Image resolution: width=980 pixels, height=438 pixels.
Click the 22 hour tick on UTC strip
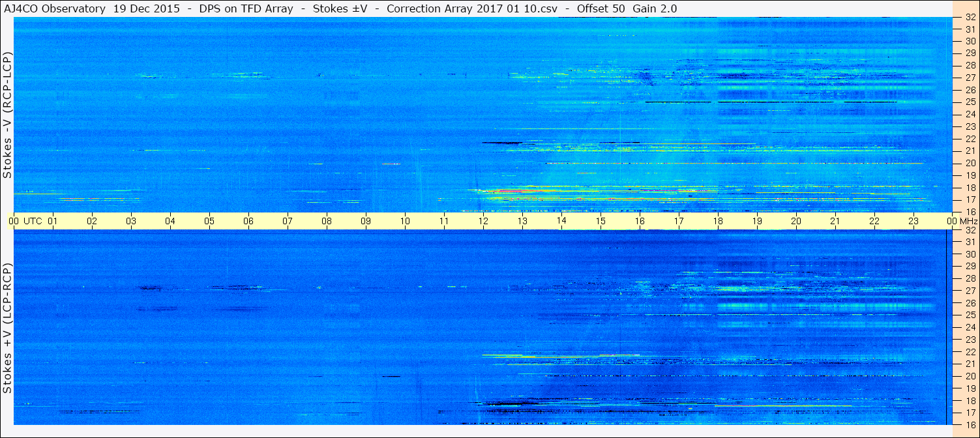[x=874, y=221]
